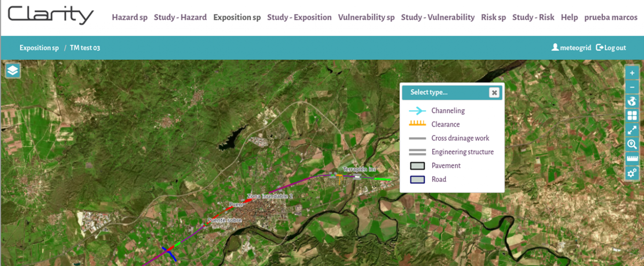
Task: Click the Zona inundable 2 map label
Action: click(x=270, y=196)
